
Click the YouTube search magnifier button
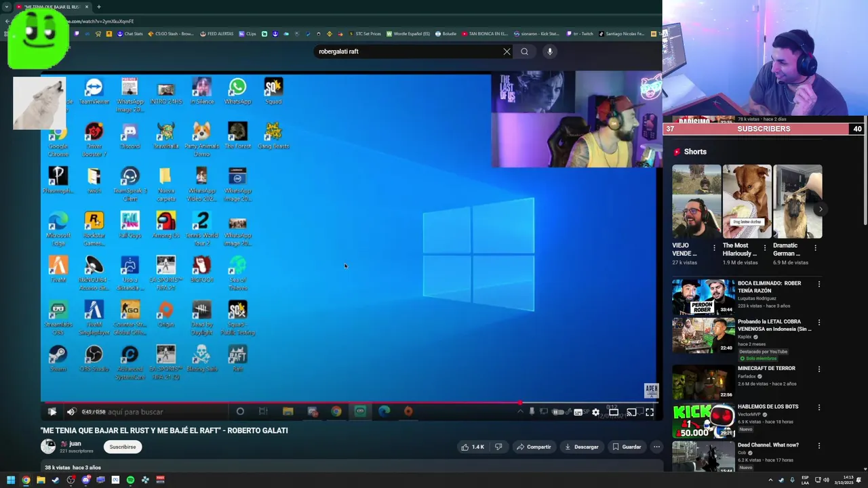coord(524,52)
